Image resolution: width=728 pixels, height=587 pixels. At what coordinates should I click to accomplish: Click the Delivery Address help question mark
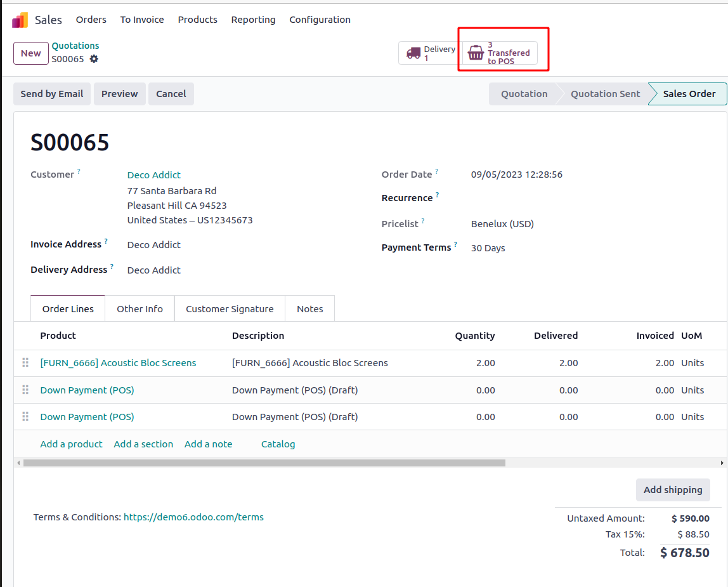coord(112,267)
